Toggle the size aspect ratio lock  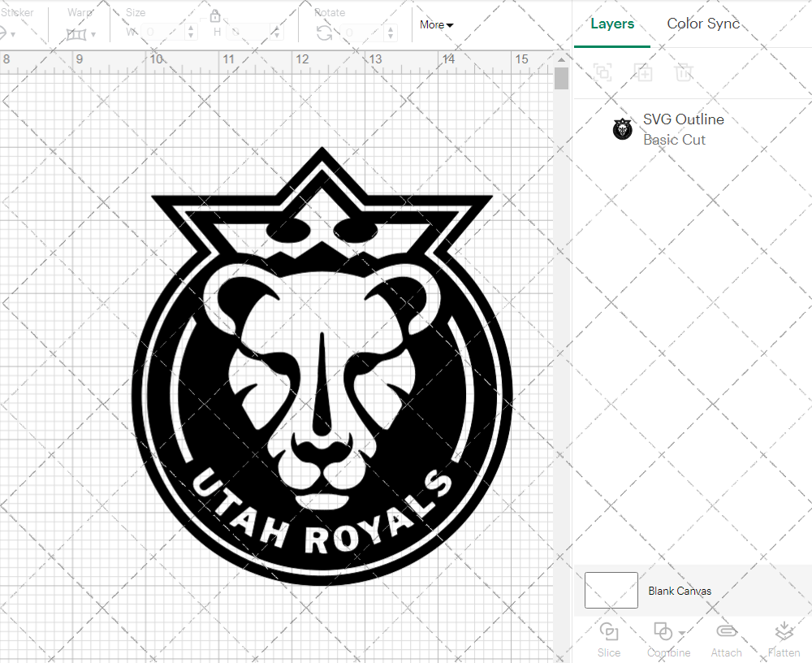pyautogui.click(x=216, y=16)
